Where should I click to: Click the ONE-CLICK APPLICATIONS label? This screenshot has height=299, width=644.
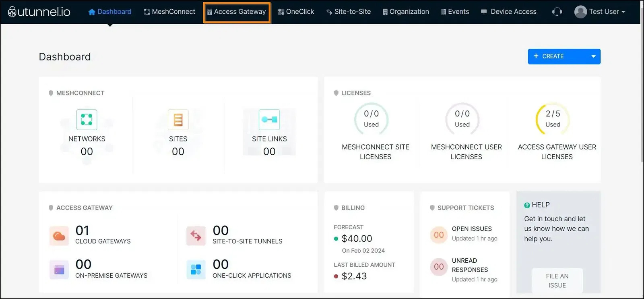tap(252, 276)
